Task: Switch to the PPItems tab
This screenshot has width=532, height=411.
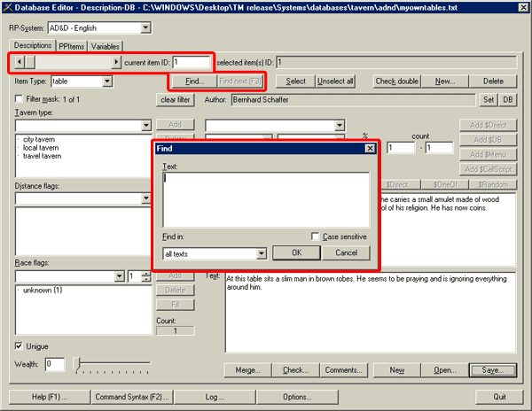Action: pyautogui.click(x=70, y=46)
